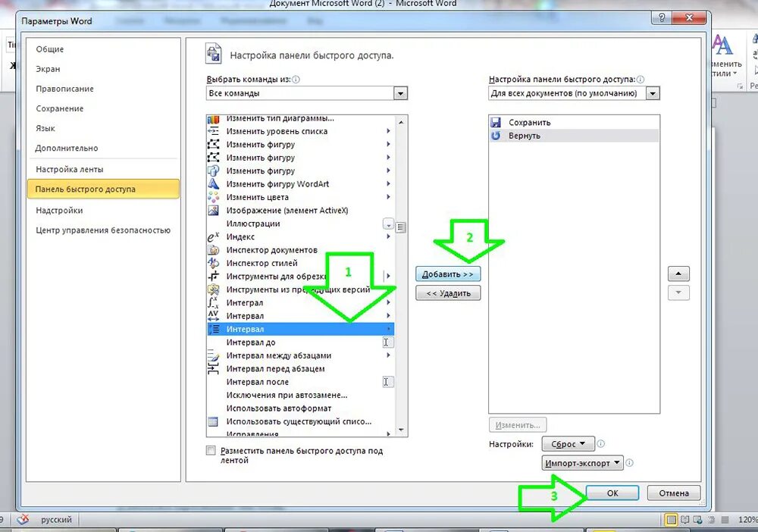Image resolution: width=758 pixels, height=532 pixels.
Task: Click the picture icon of Изображение (элемент ActiveX)
Action: click(213, 210)
